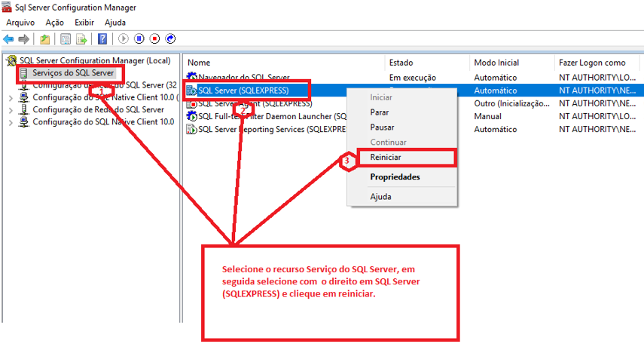Click 'NT AUTHORITY\LO...' in the Navegador row
Screen dimensions: 644x356
pyautogui.click(x=597, y=78)
